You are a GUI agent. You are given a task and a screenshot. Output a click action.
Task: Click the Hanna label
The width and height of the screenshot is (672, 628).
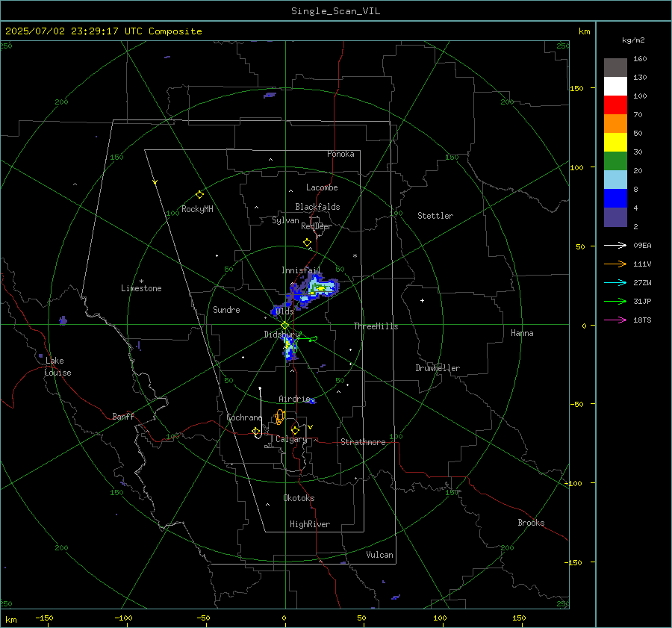click(x=522, y=333)
